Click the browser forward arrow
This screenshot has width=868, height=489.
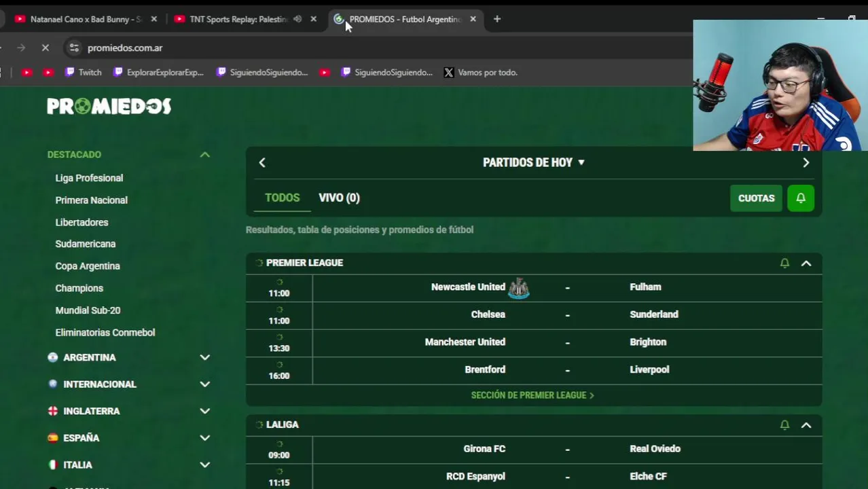point(21,48)
